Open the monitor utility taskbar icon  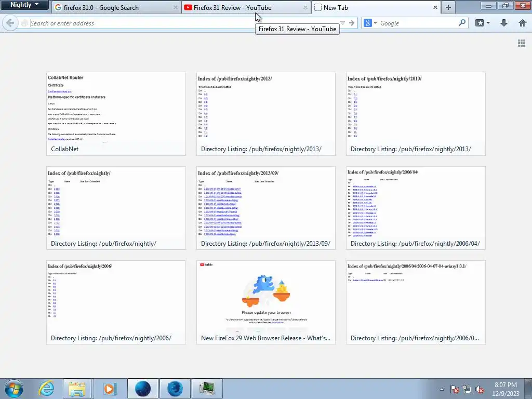pos(207,389)
